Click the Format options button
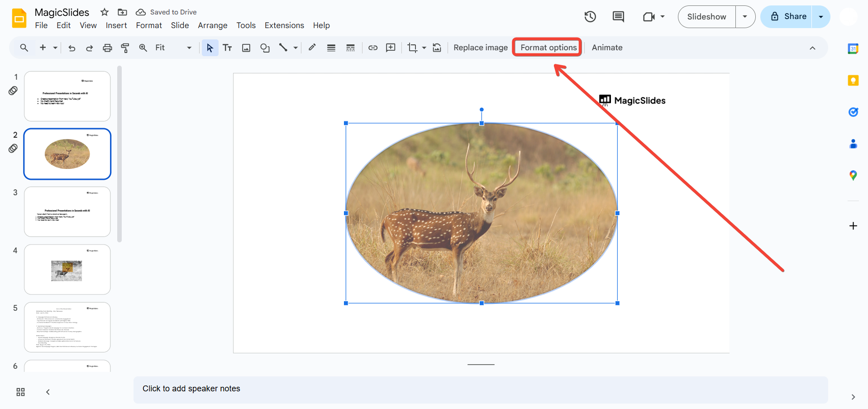Image resolution: width=868 pixels, height=409 pixels. coord(548,48)
